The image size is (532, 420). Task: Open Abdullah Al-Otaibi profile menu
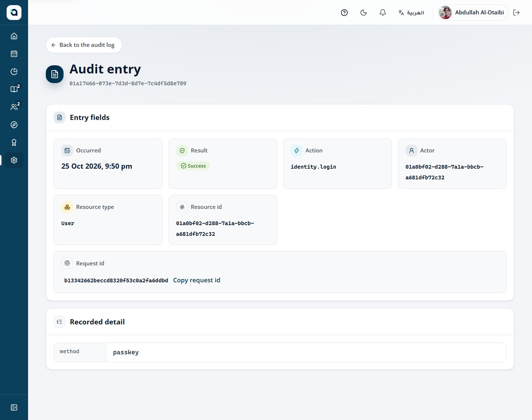473,13
